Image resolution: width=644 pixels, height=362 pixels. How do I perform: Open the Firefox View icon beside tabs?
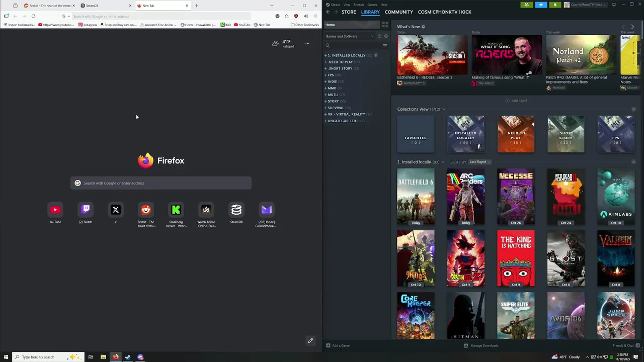tap(15, 6)
